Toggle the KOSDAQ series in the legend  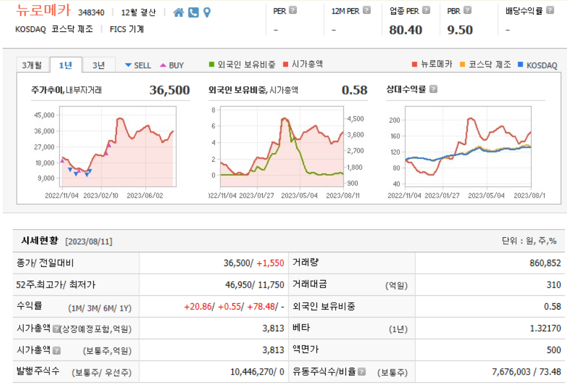(542, 65)
